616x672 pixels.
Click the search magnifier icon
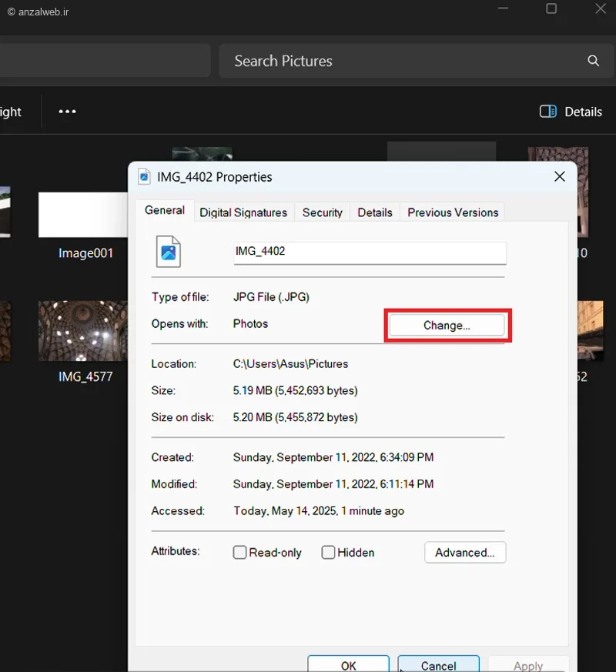pyautogui.click(x=593, y=61)
